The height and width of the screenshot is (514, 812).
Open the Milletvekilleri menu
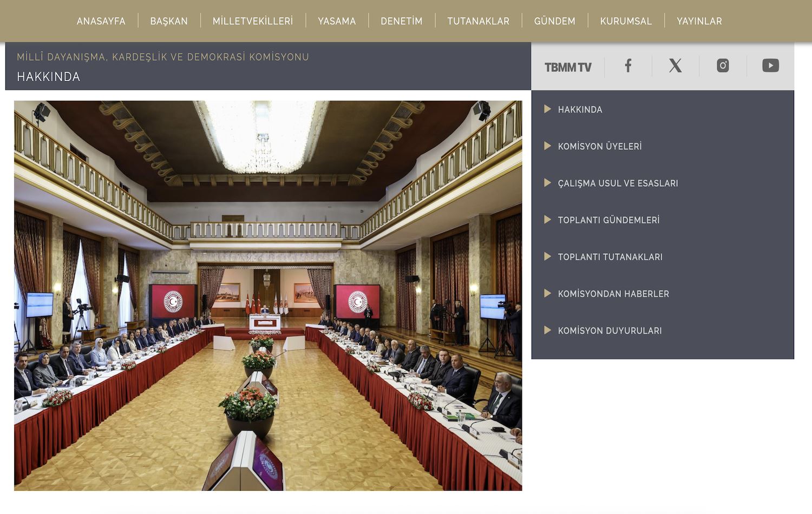(253, 21)
